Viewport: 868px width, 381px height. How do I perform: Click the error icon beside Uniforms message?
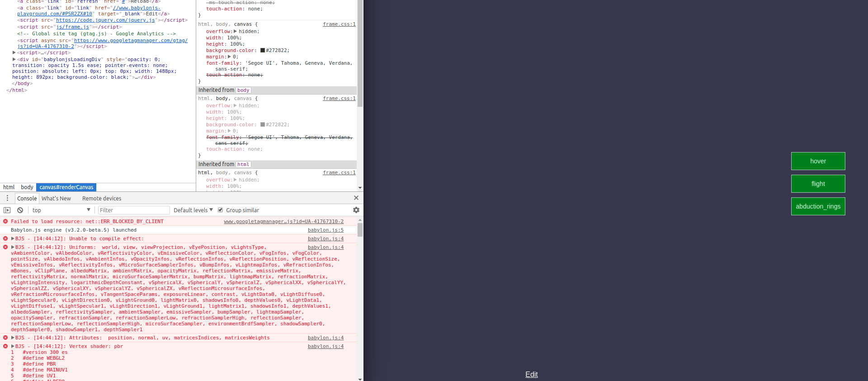(5, 247)
